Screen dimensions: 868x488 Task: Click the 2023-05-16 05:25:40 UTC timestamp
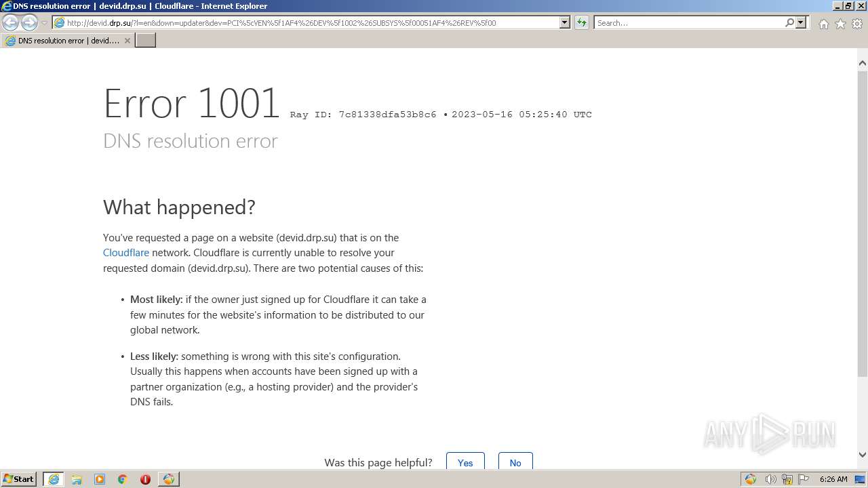(521, 115)
